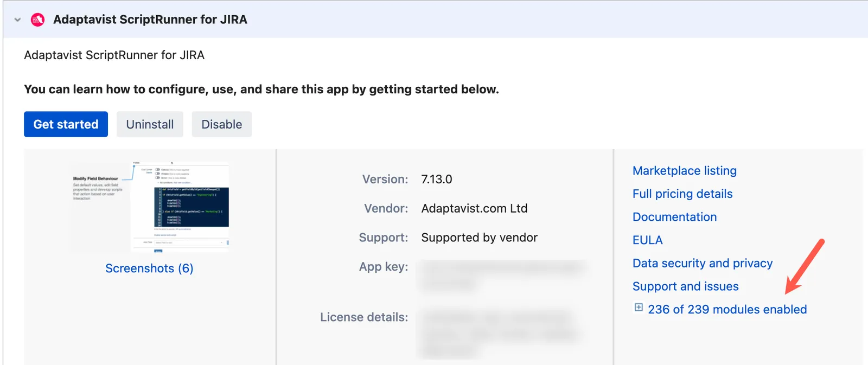This screenshot has height=365, width=868.
Task: Open the EULA link
Action: (648, 240)
